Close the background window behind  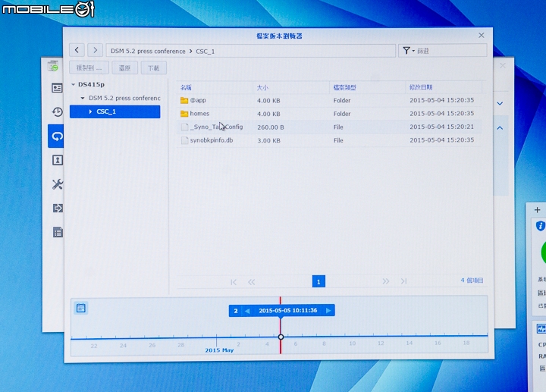click(503, 65)
